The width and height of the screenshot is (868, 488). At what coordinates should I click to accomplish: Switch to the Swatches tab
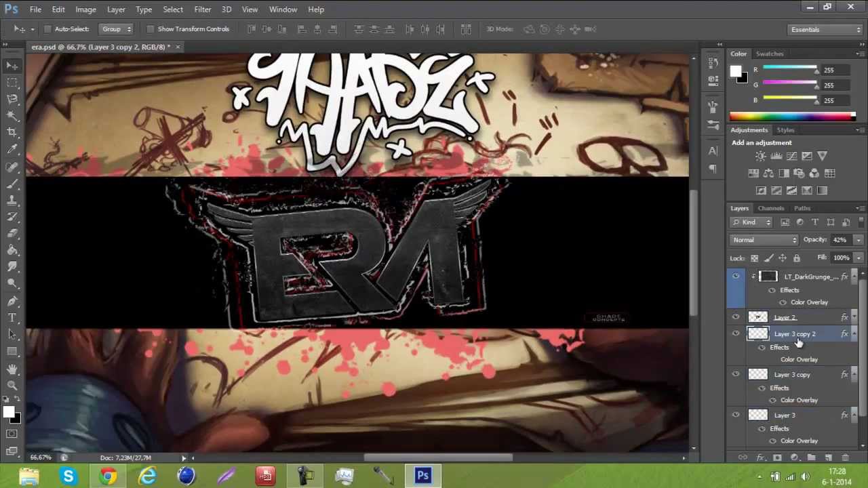[770, 54]
